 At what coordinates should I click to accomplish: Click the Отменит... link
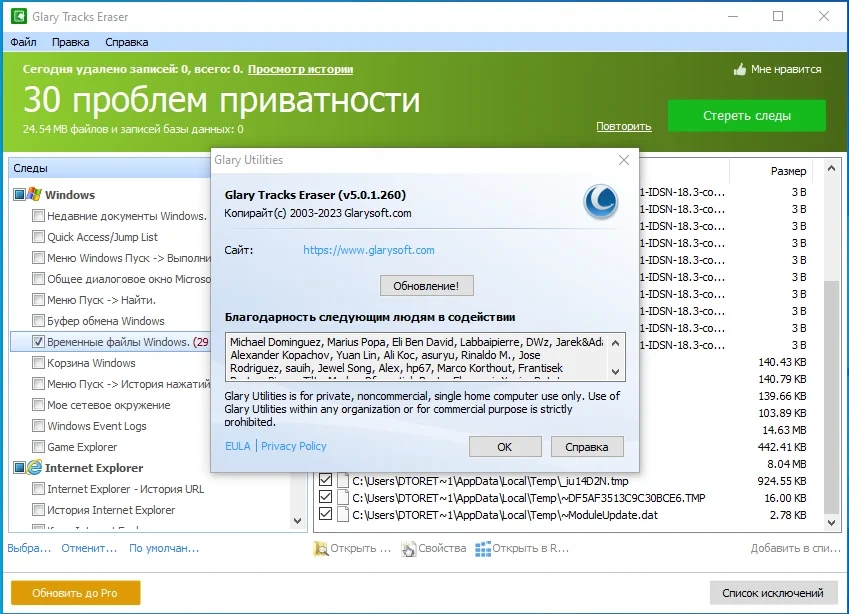[89, 548]
